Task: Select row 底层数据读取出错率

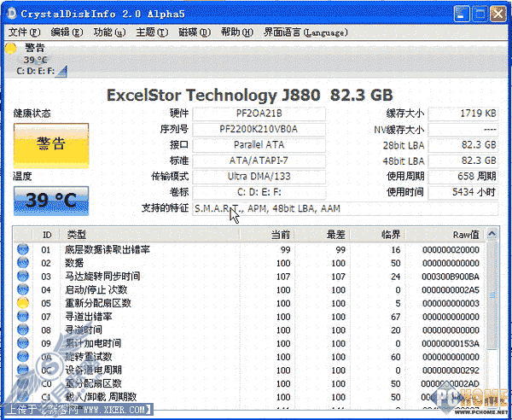Action: [x=249, y=250]
